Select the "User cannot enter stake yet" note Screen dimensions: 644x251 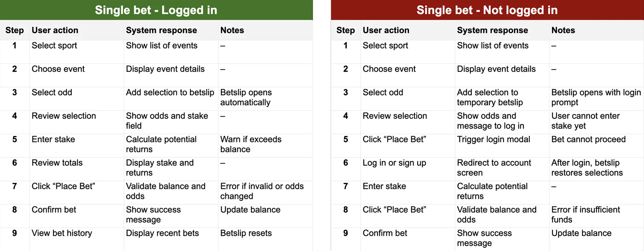tap(585, 121)
